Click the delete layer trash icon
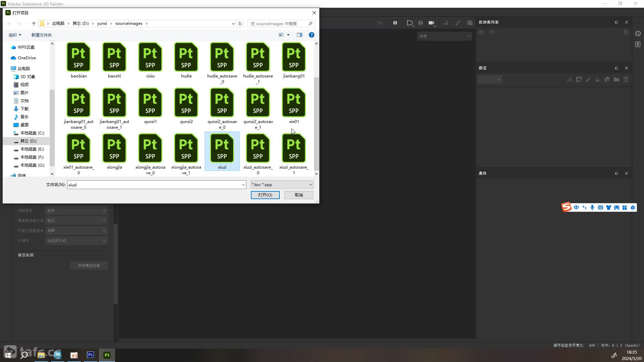The image size is (644, 362). tap(626, 79)
